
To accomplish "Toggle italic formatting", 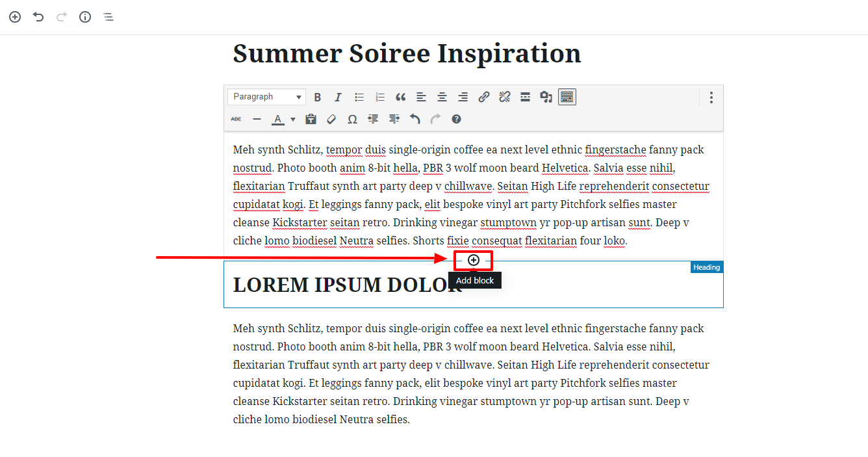I will 338,97.
